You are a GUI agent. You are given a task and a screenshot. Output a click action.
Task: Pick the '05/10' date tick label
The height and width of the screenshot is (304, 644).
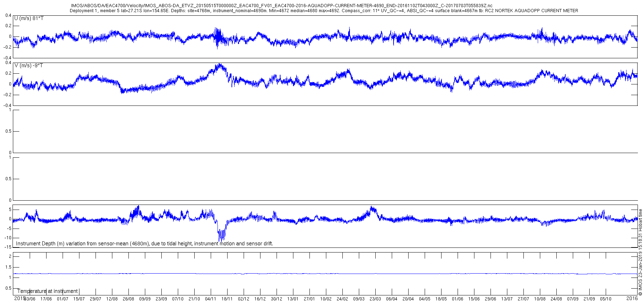click(x=606, y=299)
